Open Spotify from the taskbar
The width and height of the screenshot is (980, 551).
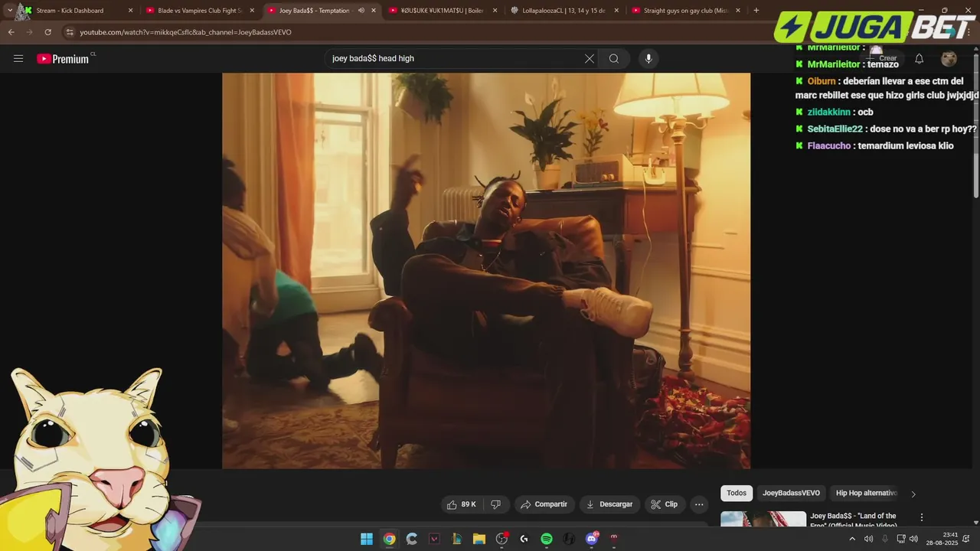pos(547,539)
